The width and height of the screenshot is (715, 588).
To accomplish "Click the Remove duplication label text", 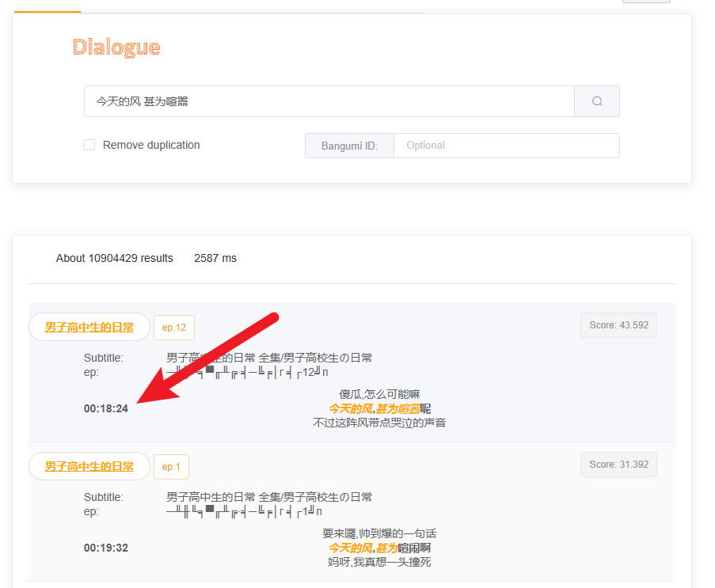I will pos(151,145).
